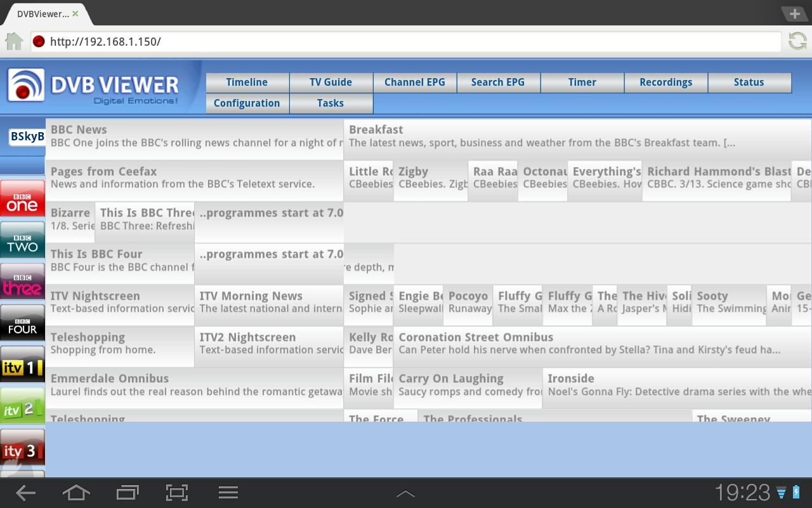Image resolution: width=812 pixels, height=508 pixels.
Task: Open Coronation Street Omnibus entry
Action: pos(603,347)
